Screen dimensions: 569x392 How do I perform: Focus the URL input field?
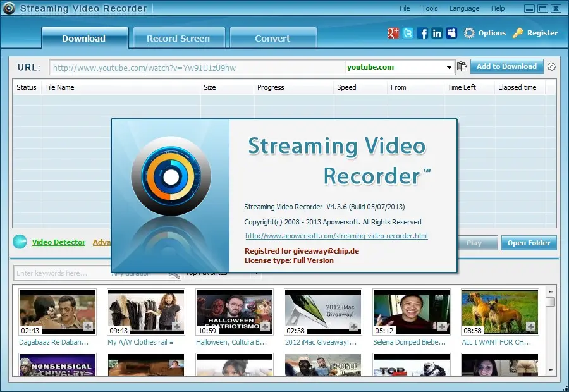click(x=197, y=68)
